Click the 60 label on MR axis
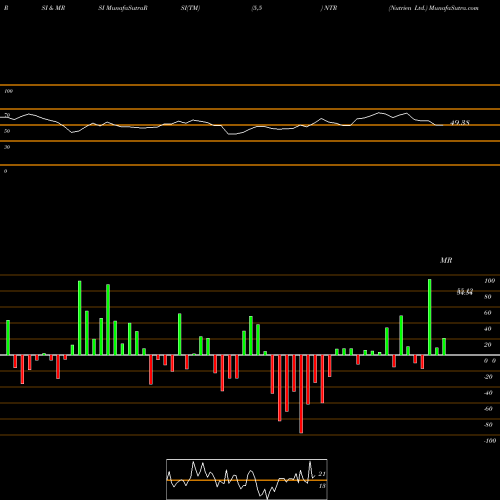The height and width of the screenshot is (500, 500). (x=488, y=313)
